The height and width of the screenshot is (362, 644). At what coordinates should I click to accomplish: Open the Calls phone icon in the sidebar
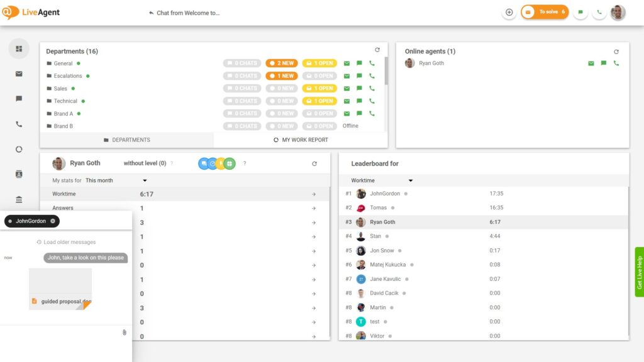tap(18, 124)
